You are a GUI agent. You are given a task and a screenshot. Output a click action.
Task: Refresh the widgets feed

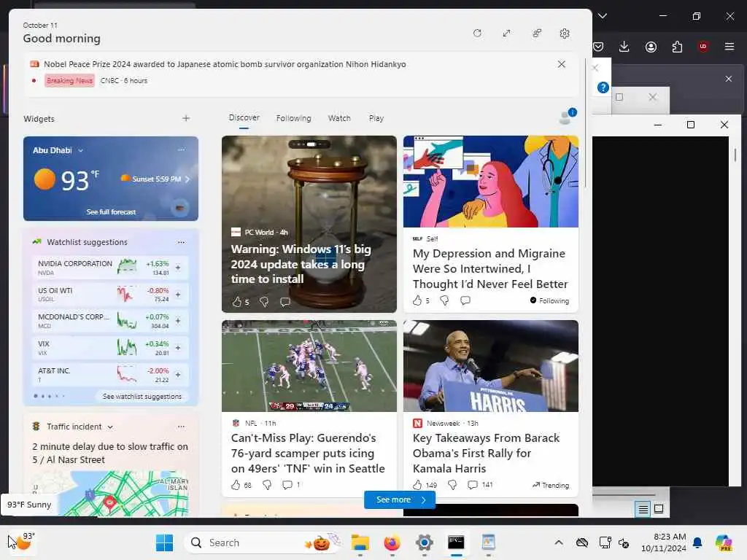[x=477, y=34]
